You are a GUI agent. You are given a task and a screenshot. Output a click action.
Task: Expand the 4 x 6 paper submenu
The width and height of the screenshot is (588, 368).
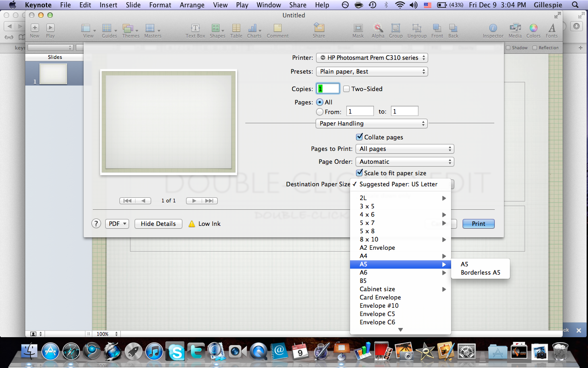(401, 214)
